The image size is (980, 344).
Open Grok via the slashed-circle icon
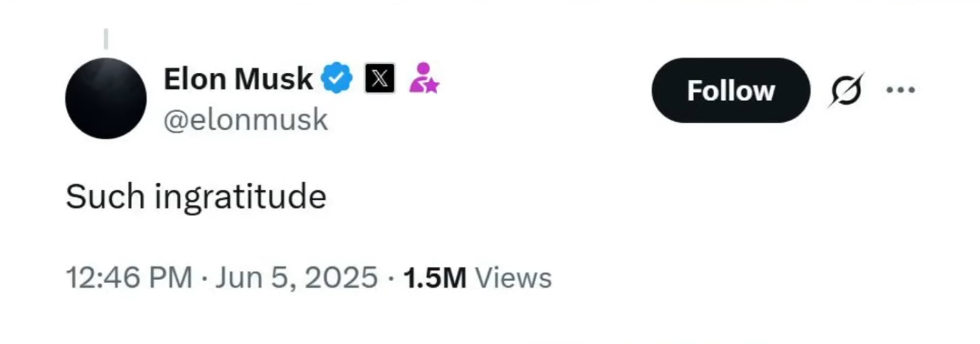click(x=846, y=91)
